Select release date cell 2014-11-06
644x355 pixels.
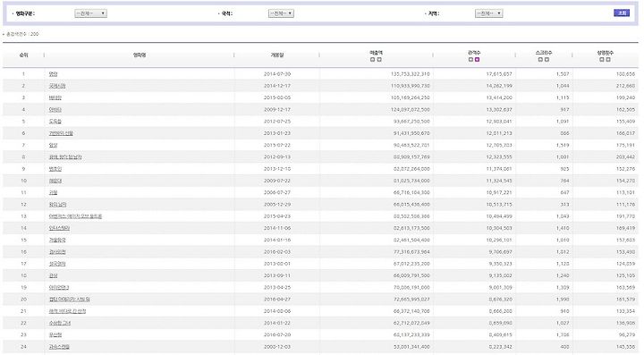click(277, 229)
